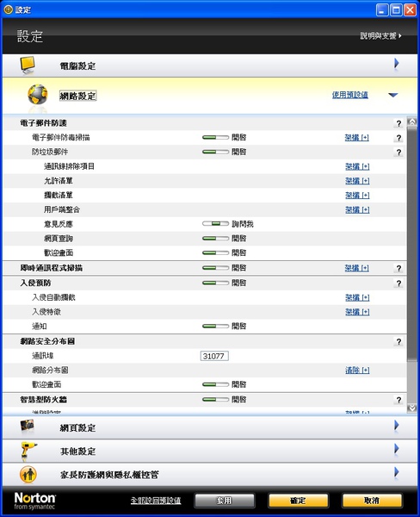
Task: Select the 其他設定 heading
Action: click(x=77, y=451)
